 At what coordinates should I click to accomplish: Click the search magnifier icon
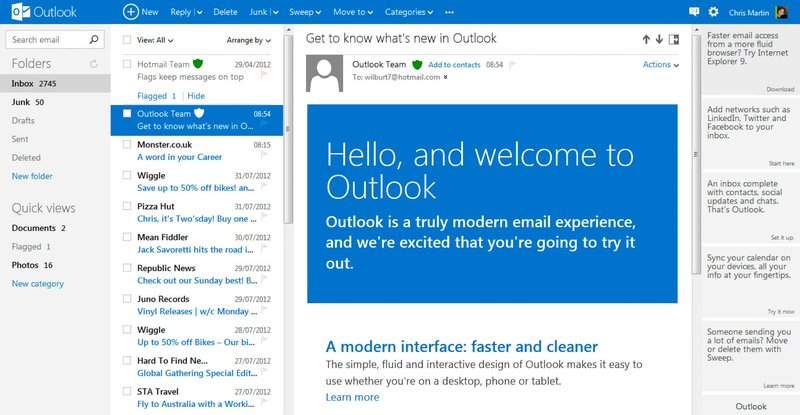point(94,39)
